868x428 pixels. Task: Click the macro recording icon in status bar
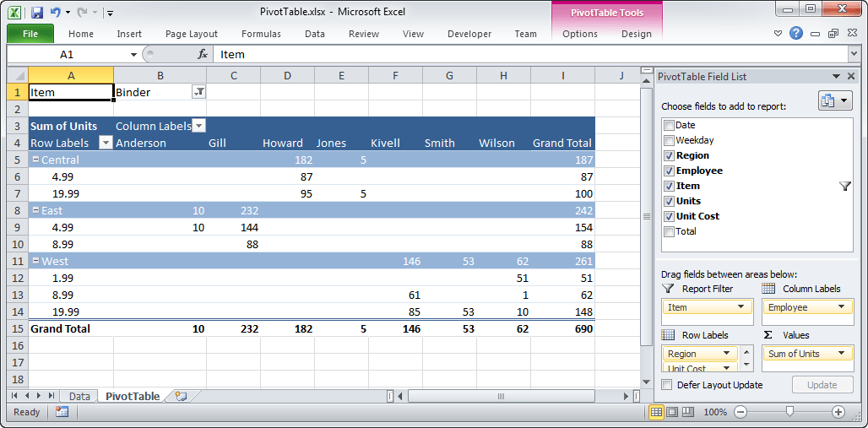pos(62,412)
